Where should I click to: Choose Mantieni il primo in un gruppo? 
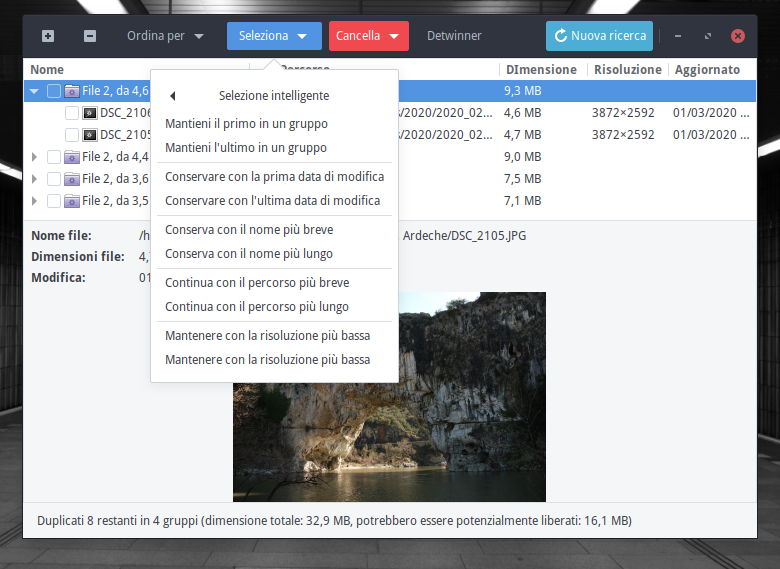point(246,124)
